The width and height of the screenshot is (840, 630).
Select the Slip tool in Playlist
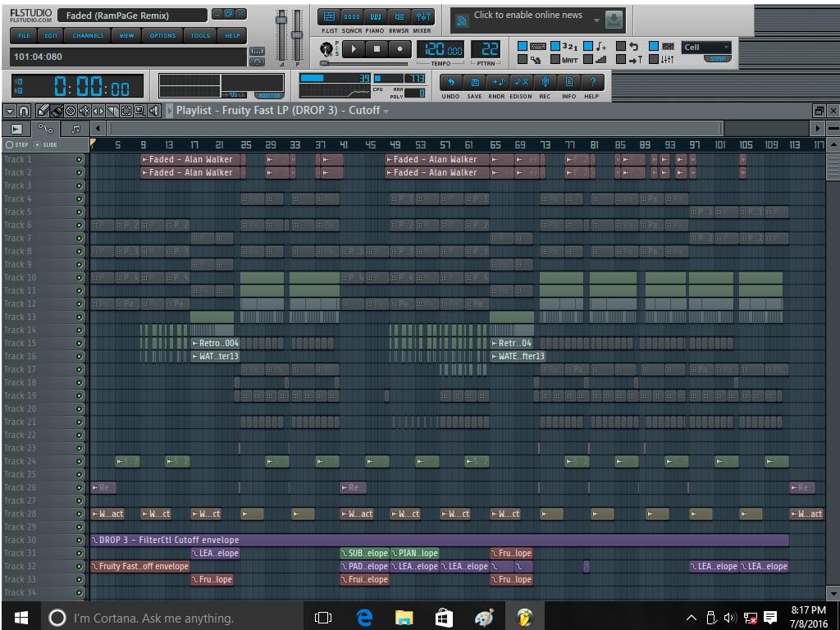pos(98,111)
